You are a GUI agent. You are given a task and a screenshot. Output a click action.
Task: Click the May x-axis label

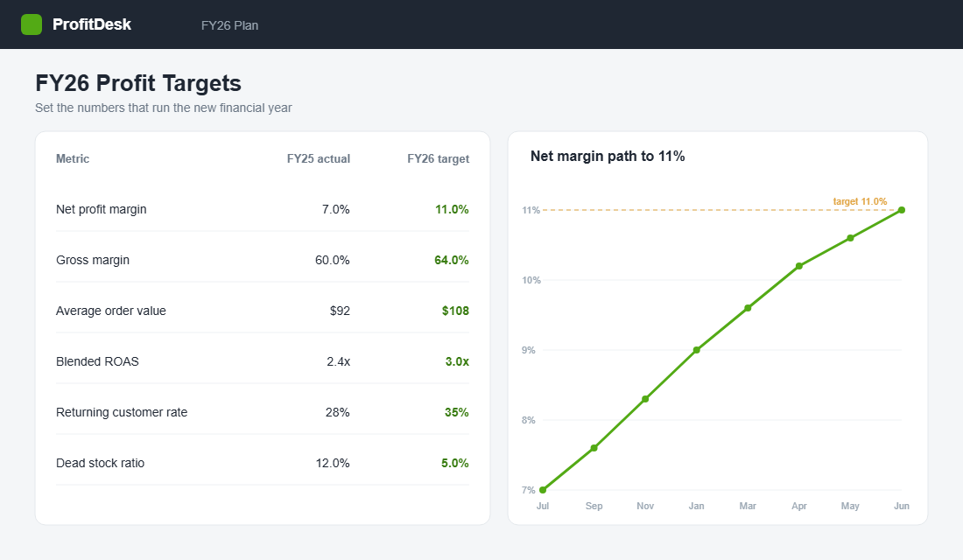(x=851, y=506)
